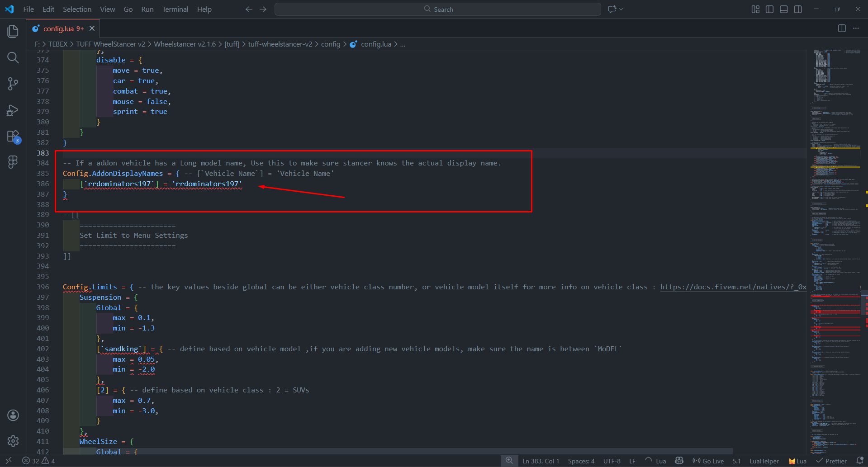The height and width of the screenshot is (467, 868).
Task: Open the Extensions view with badge
Action: point(13,136)
